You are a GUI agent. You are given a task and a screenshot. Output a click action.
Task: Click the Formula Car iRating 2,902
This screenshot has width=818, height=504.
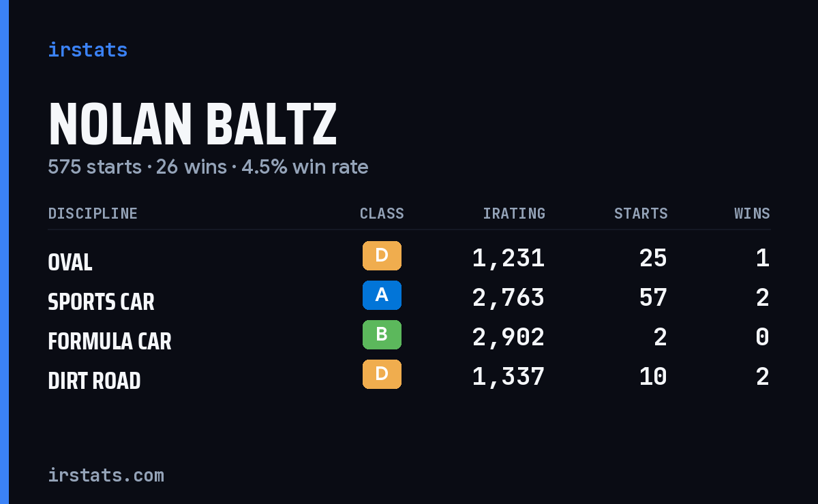click(x=509, y=338)
